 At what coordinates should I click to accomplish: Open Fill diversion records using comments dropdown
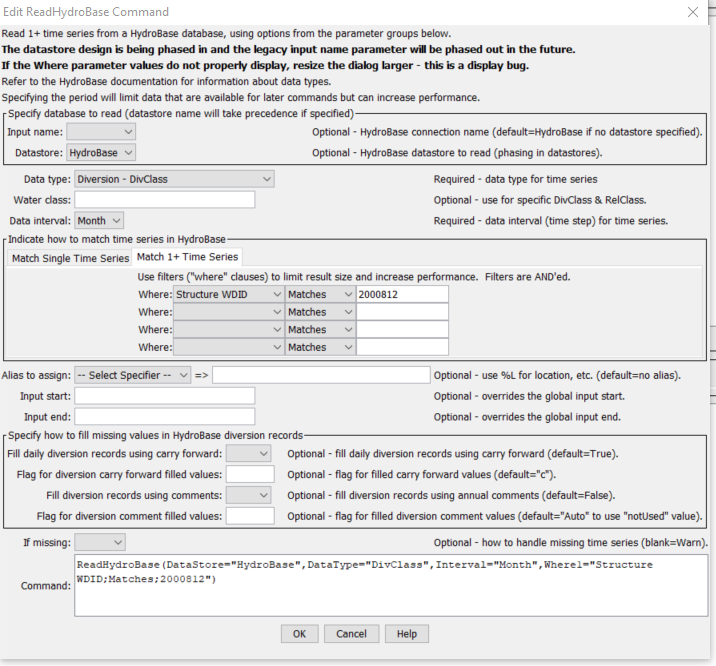point(248,495)
